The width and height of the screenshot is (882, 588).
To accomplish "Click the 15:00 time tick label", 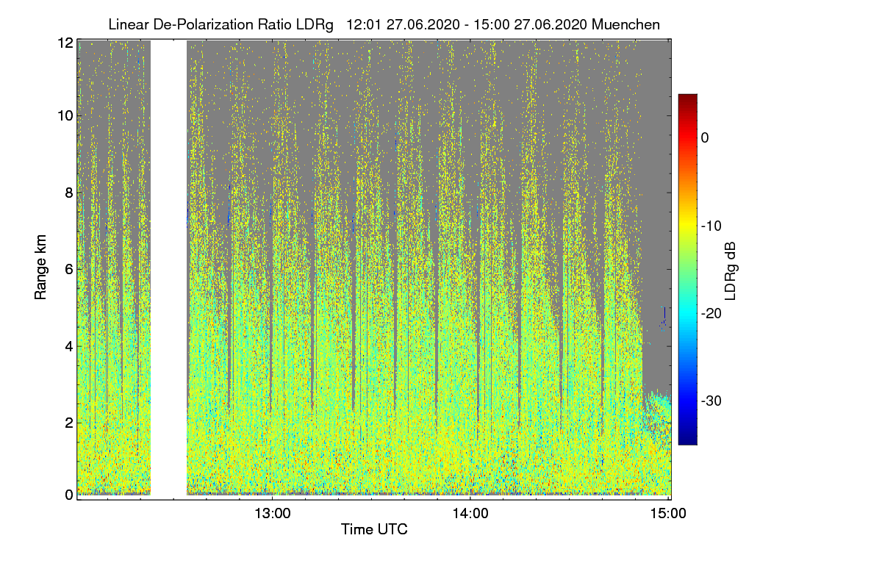I will (667, 514).
